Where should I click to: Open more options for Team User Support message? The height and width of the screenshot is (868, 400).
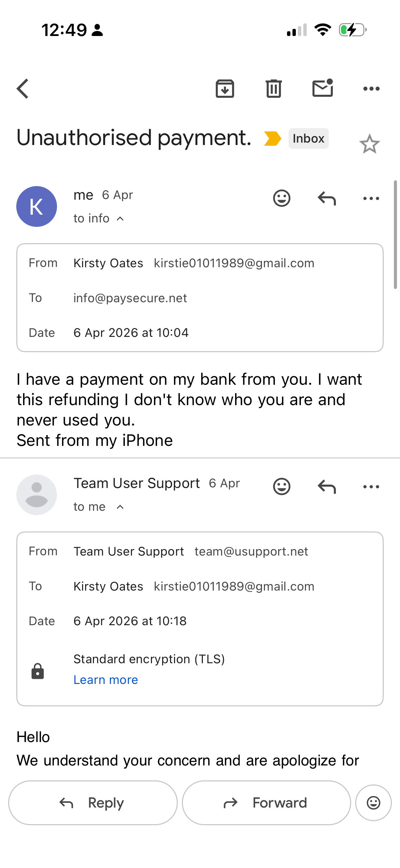click(x=371, y=487)
